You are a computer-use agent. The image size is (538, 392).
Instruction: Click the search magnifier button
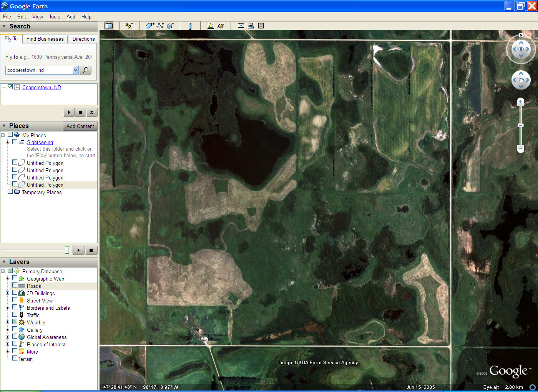[85, 70]
